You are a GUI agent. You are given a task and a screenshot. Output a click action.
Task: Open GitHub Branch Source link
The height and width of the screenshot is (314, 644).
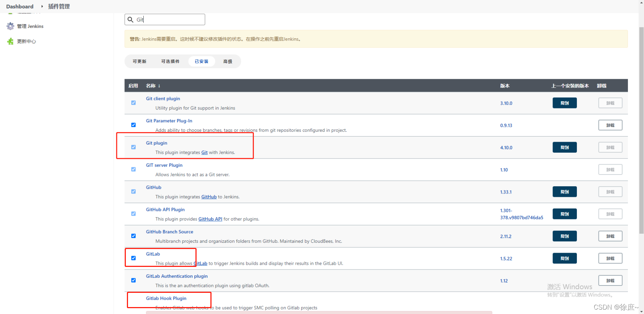[x=170, y=232]
